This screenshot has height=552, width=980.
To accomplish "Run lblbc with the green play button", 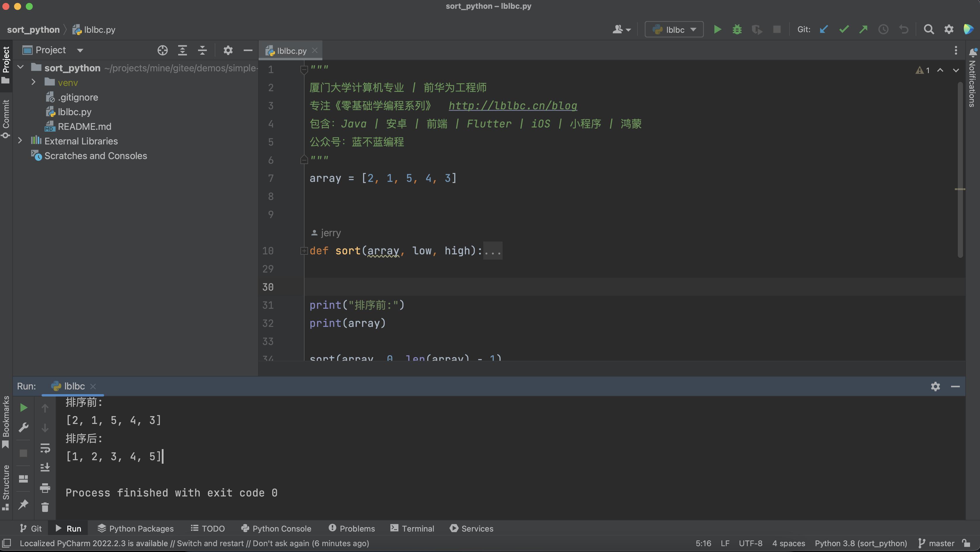I will pos(717,30).
